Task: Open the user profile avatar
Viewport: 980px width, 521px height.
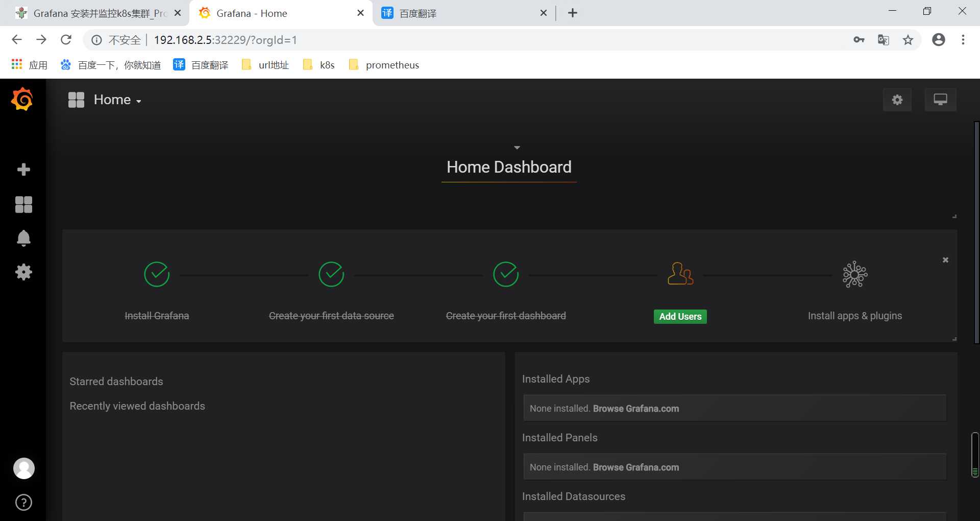Action: (23, 468)
